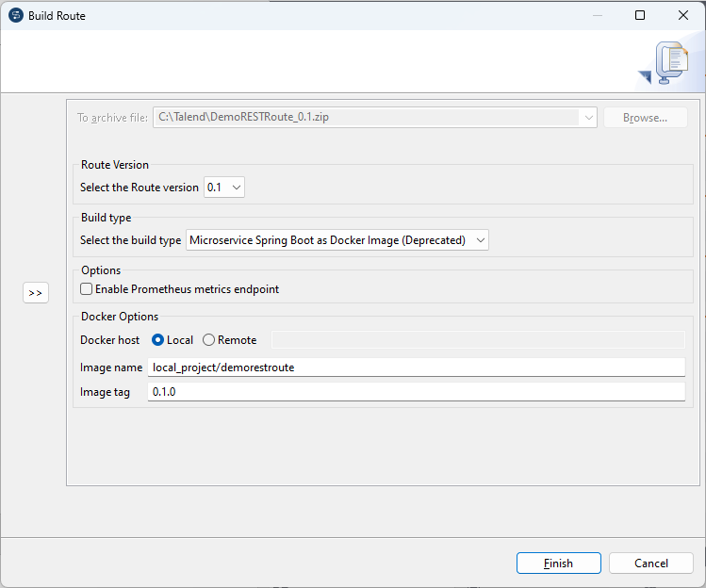Click the Cancel button
This screenshot has width=706, height=588.
pos(651,563)
